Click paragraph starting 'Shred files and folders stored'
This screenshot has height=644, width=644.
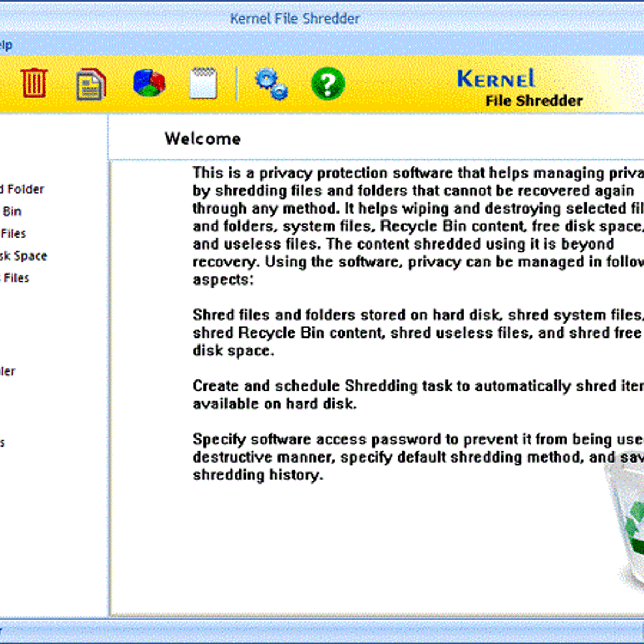tap(418, 332)
